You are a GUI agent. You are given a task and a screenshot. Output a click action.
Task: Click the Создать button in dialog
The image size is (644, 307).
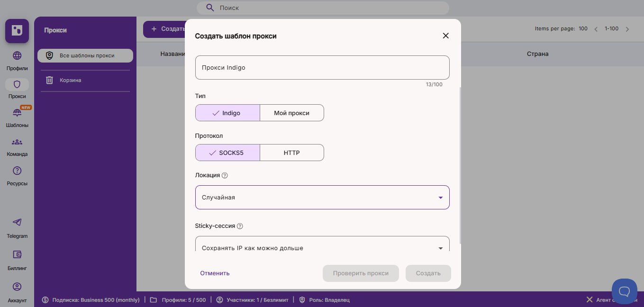428,273
